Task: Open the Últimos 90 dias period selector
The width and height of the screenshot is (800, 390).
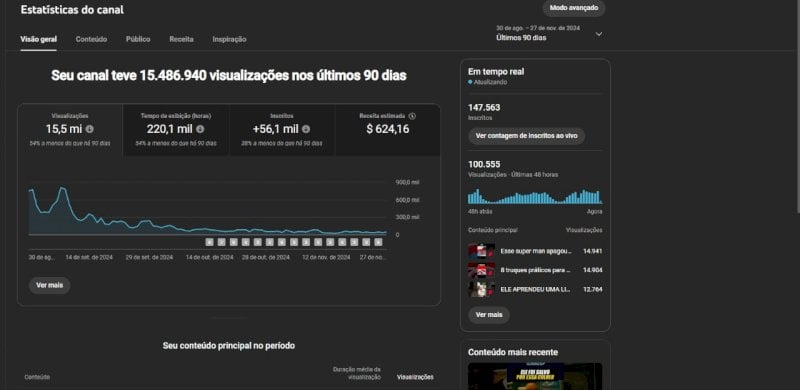Action: [549, 33]
